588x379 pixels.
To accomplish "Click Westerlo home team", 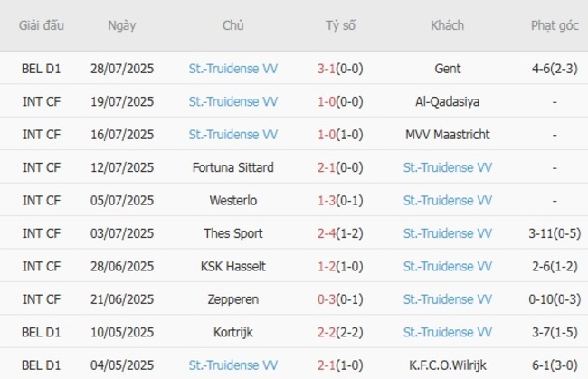I will [x=232, y=200].
